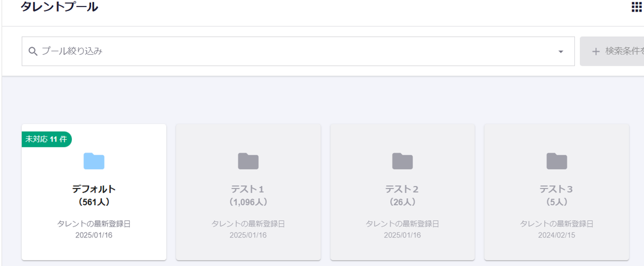Click the (561人) member count
The height and width of the screenshot is (266, 644).
94,202
